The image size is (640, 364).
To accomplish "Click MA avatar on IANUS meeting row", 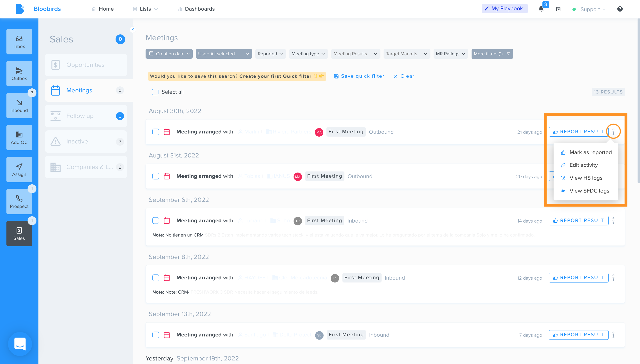I will [298, 177].
